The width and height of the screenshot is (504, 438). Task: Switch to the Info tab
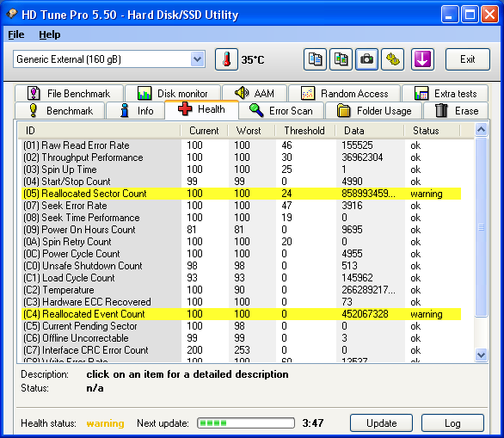(x=135, y=111)
